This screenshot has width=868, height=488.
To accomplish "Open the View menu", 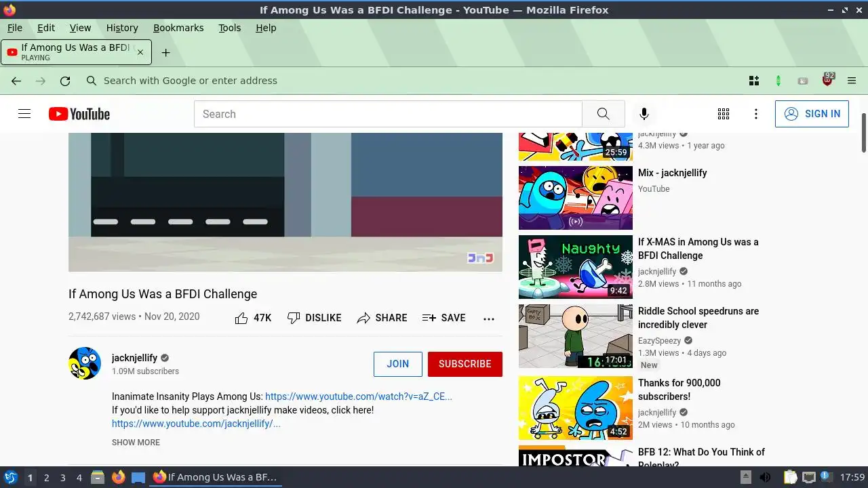I will [80, 28].
